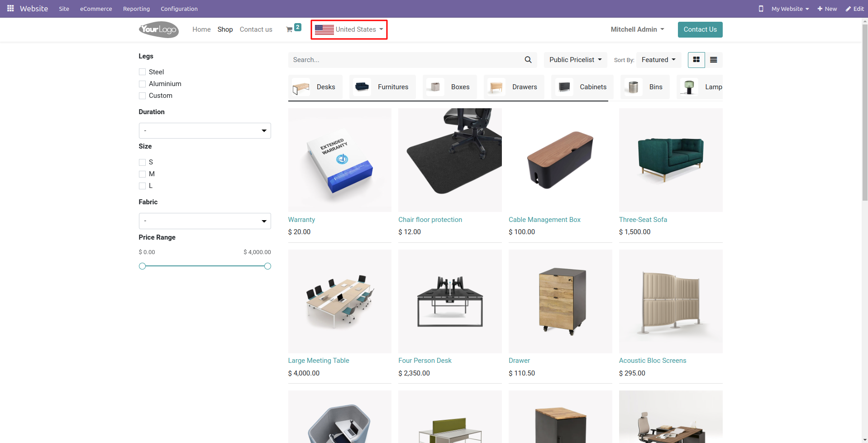
Task: Click the teal Contact Us button
Action: click(x=700, y=29)
